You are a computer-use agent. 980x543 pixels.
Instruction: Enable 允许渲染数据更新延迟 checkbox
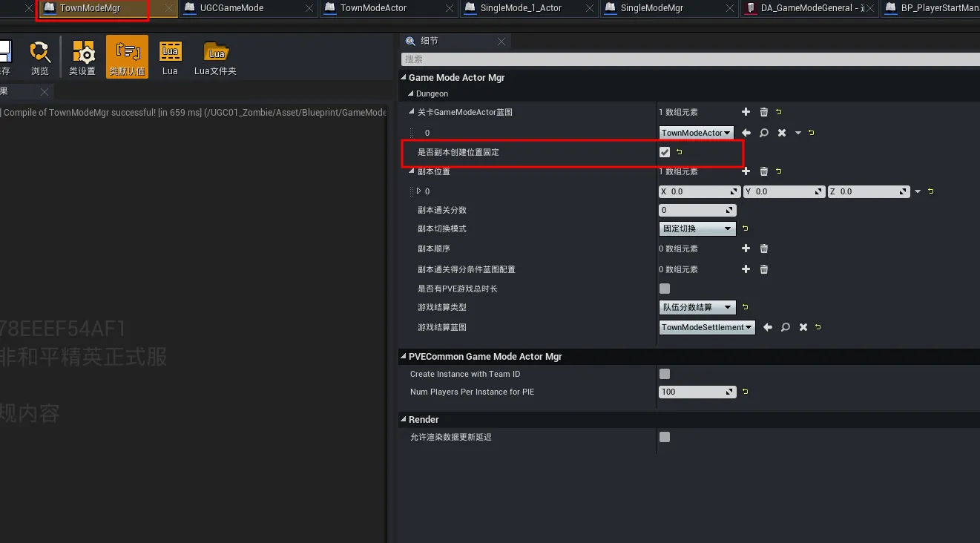[x=665, y=437]
